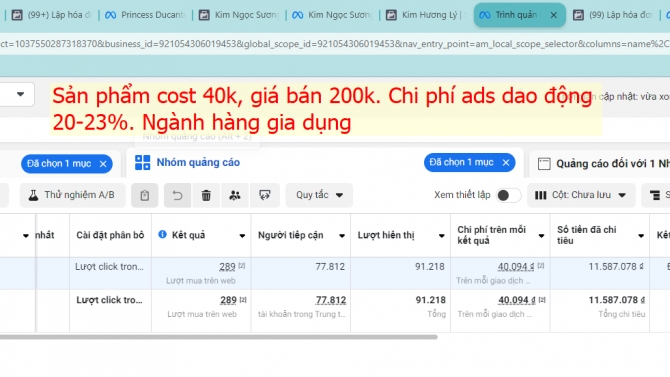This screenshot has width=670, height=377.
Task: Click Lượt mua trên web in first row
Action: 201,281
